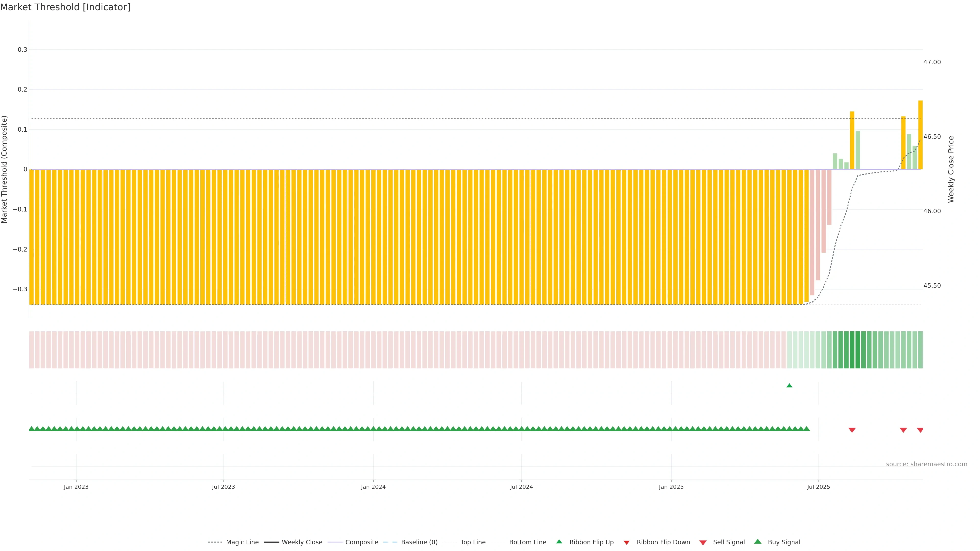Toggle Composite legend entry
The image size is (980, 551).
(x=361, y=542)
